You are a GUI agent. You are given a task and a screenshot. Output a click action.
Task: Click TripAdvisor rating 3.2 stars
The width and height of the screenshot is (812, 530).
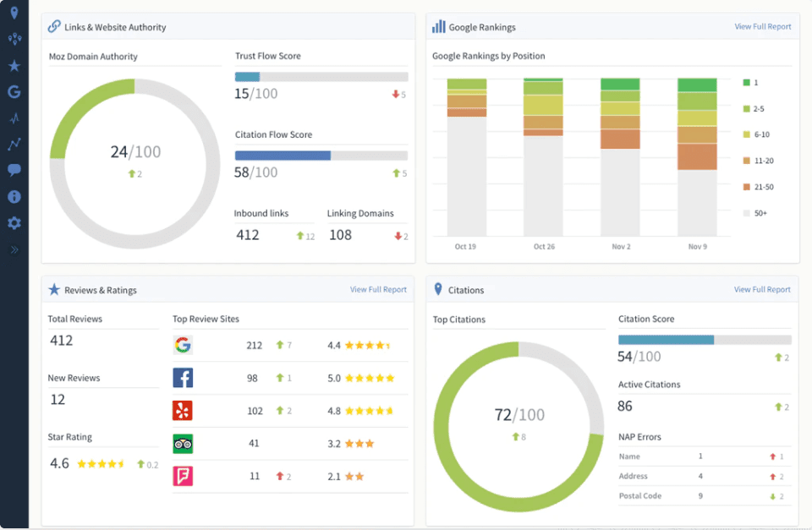350,444
